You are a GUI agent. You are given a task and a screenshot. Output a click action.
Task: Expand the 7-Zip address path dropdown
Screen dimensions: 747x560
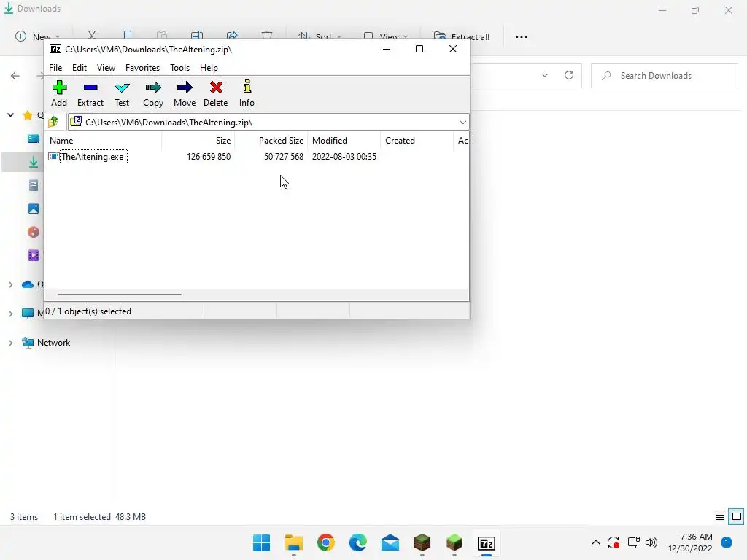(462, 122)
